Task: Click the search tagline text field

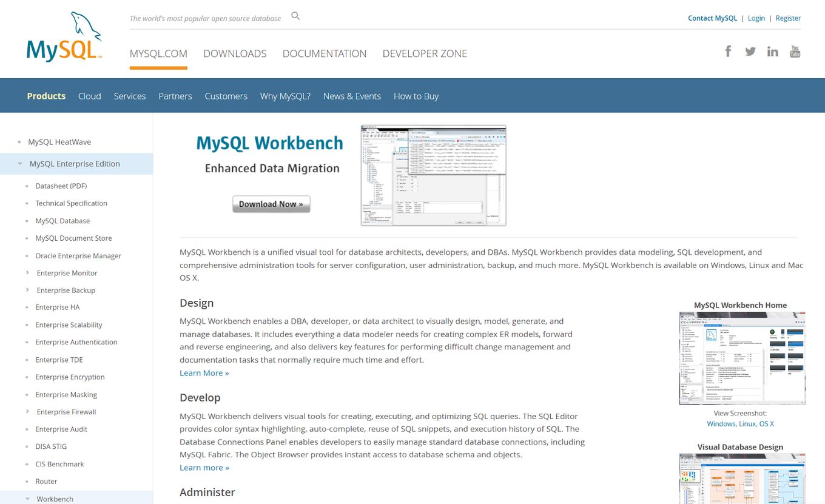Action: coord(205,18)
